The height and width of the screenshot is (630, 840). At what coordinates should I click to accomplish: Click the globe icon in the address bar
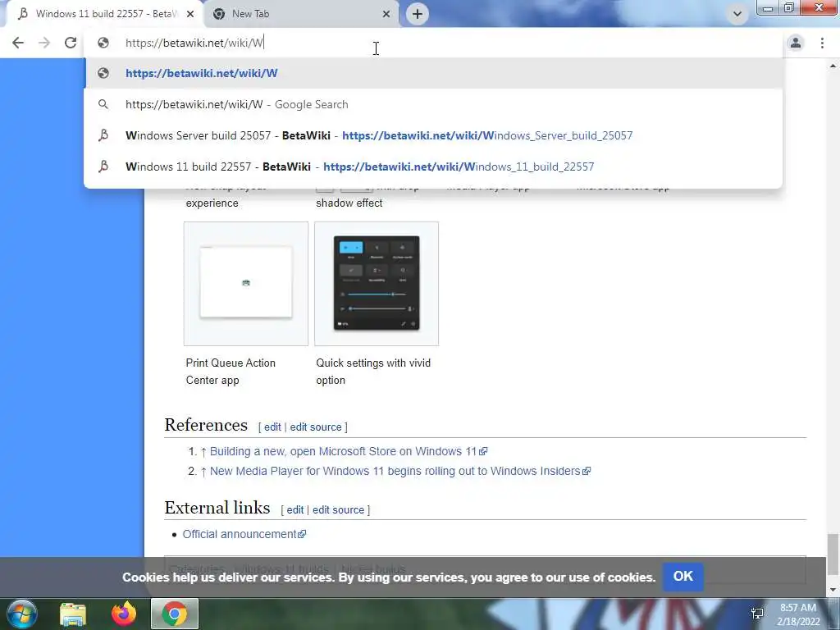(103, 43)
